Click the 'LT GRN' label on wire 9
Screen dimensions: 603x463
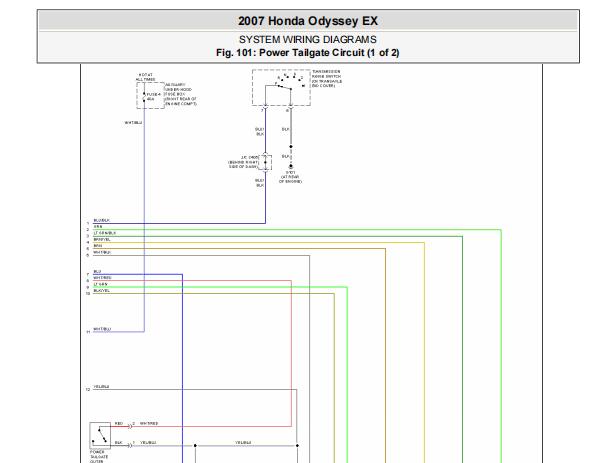click(x=100, y=284)
